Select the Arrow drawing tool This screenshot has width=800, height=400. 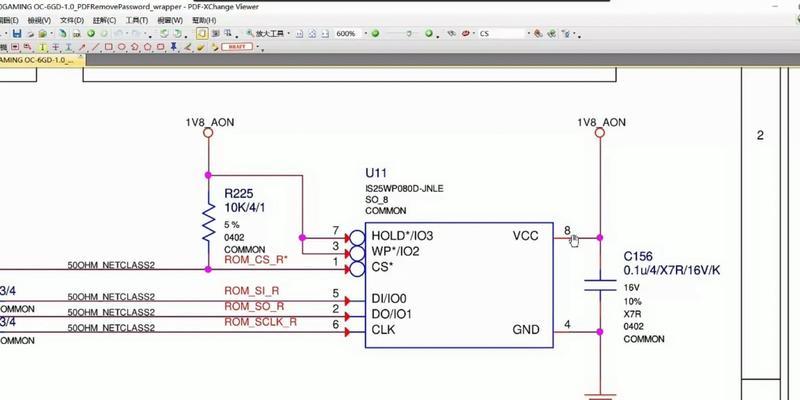pos(82,47)
